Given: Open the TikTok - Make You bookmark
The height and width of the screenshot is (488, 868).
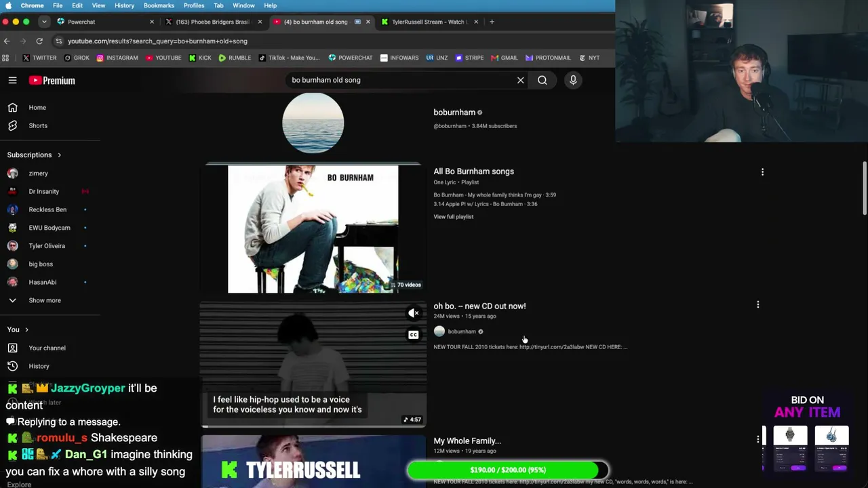Looking at the screenshot, I should 290,58.
